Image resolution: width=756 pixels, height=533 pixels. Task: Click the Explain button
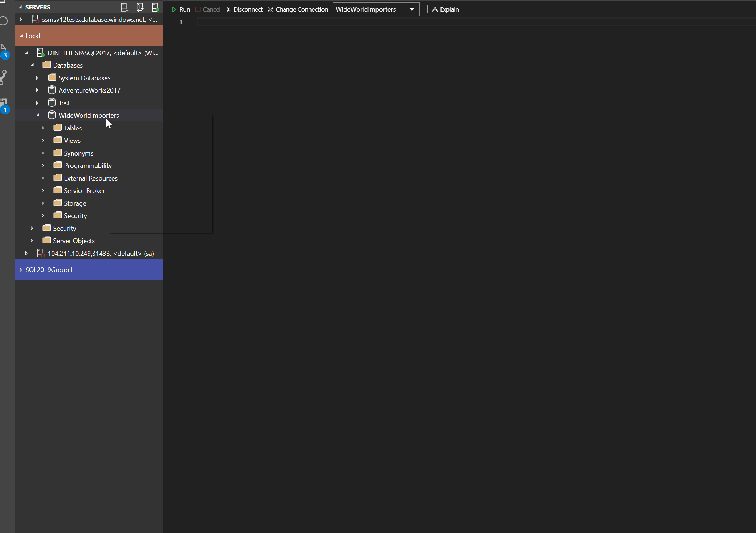pyautogui.click(x=446, y=9)
